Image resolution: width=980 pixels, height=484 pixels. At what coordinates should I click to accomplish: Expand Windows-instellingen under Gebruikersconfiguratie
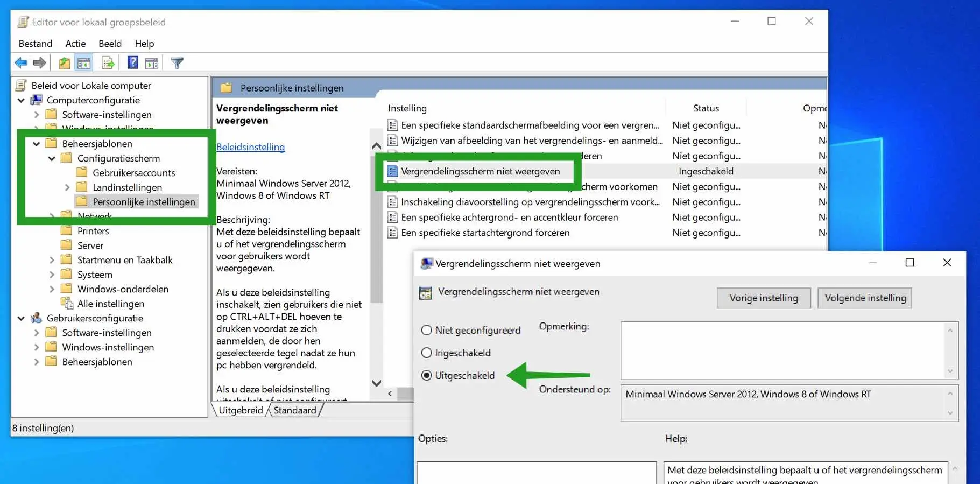click(x=36, y=347)
